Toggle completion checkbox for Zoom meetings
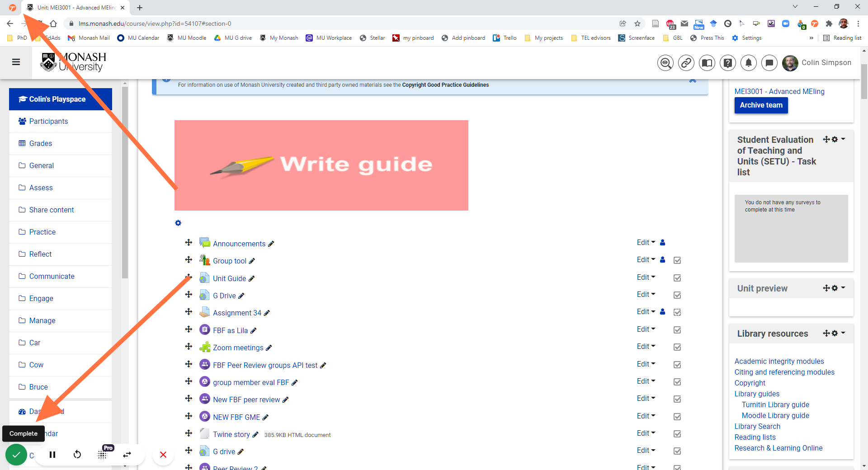868x470 pixels. click(677, 347)
